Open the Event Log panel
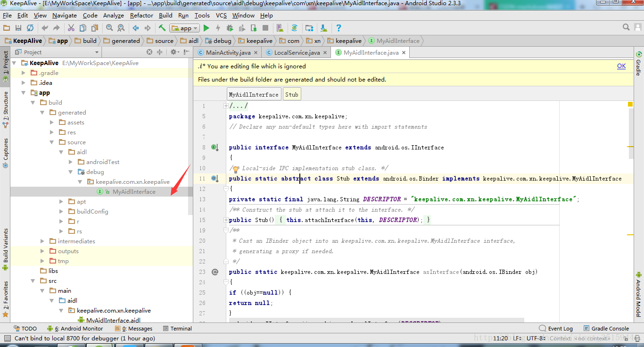The height and width of the screenshot is (347, 644). (556, 329)
